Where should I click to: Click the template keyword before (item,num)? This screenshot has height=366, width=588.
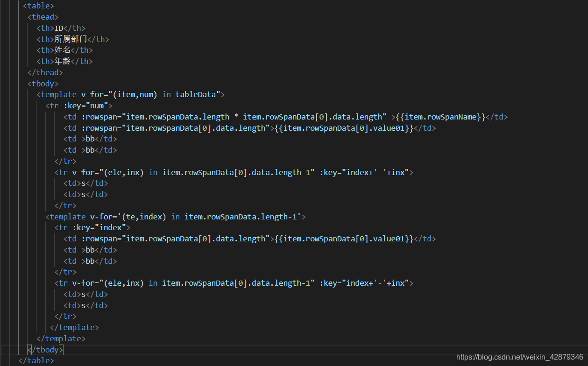point(59,94)
